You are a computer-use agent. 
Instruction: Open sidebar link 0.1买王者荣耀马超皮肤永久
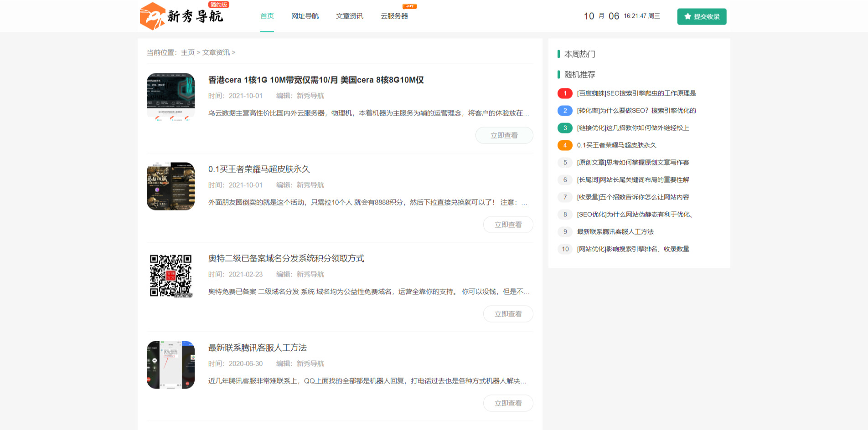click(617, 145)
